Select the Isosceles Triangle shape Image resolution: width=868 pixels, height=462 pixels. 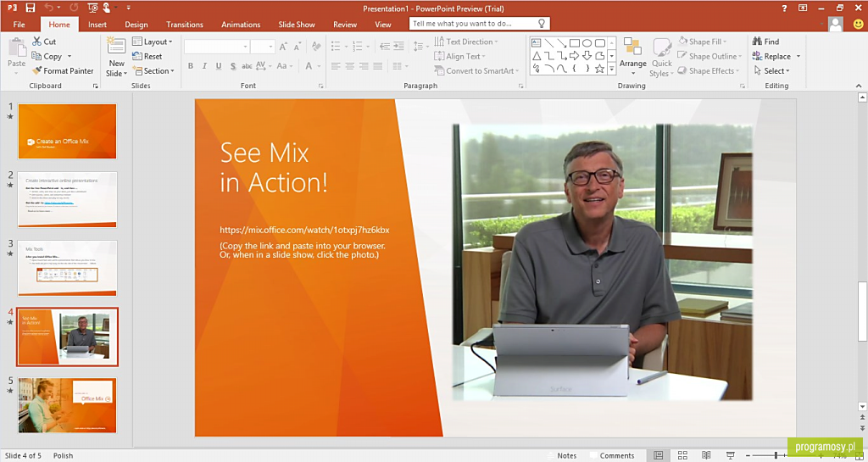536,55
